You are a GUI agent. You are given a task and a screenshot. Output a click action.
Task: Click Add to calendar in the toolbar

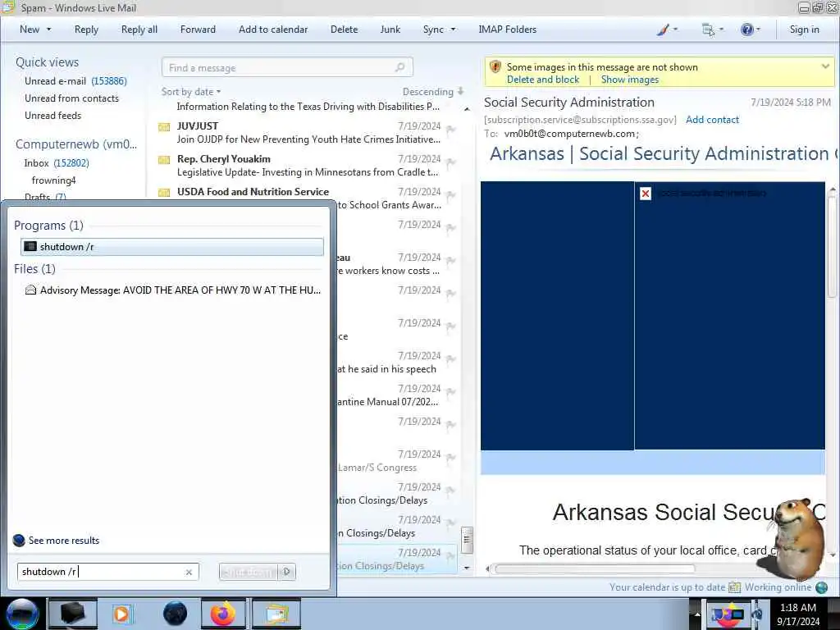pos(273,30)
